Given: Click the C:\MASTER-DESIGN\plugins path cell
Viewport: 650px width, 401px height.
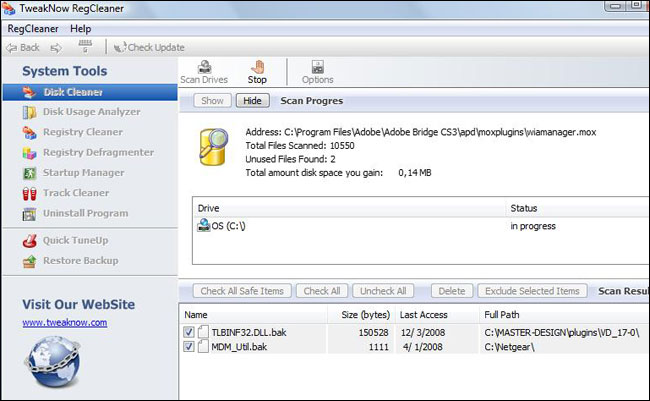Looking at the screenshot, I should (x=562, y=333).
